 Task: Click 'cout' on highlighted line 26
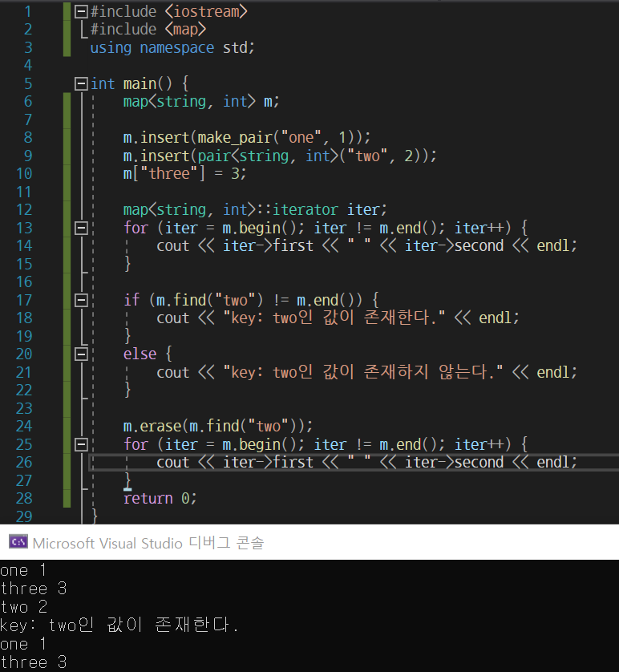172,463
